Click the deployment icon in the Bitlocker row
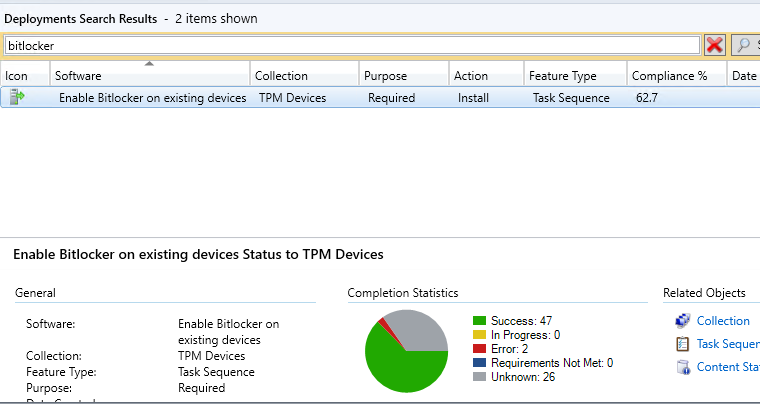 click(x=17, y=98)
